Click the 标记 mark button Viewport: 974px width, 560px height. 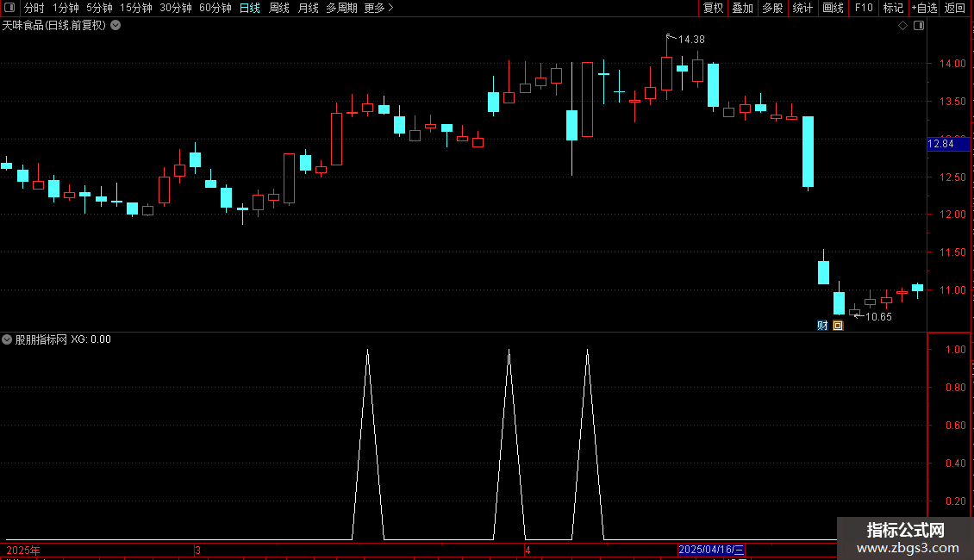click(893, 8)
